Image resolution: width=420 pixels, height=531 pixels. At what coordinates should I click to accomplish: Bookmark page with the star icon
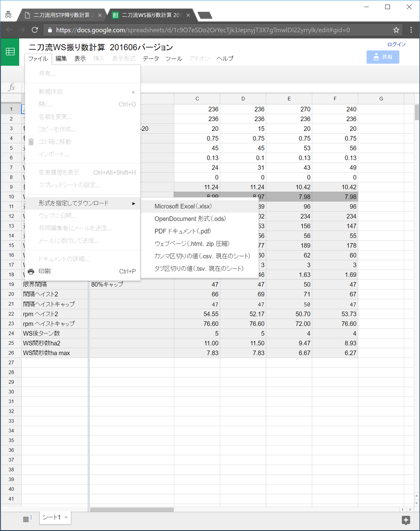[396, 30]
